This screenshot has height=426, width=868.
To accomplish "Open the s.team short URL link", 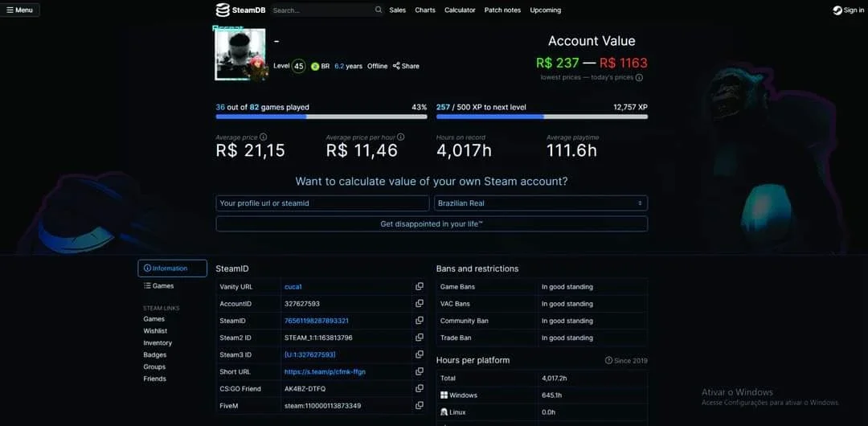I will (325, 371).
